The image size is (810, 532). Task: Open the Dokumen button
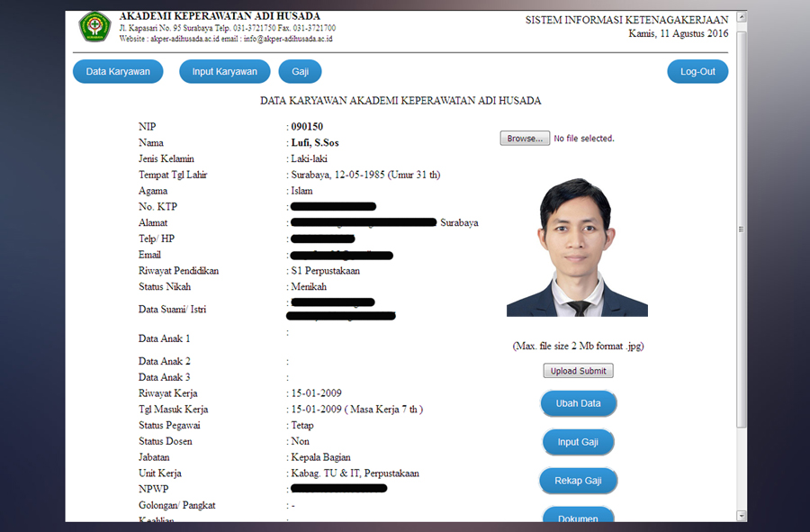(578, 516)
